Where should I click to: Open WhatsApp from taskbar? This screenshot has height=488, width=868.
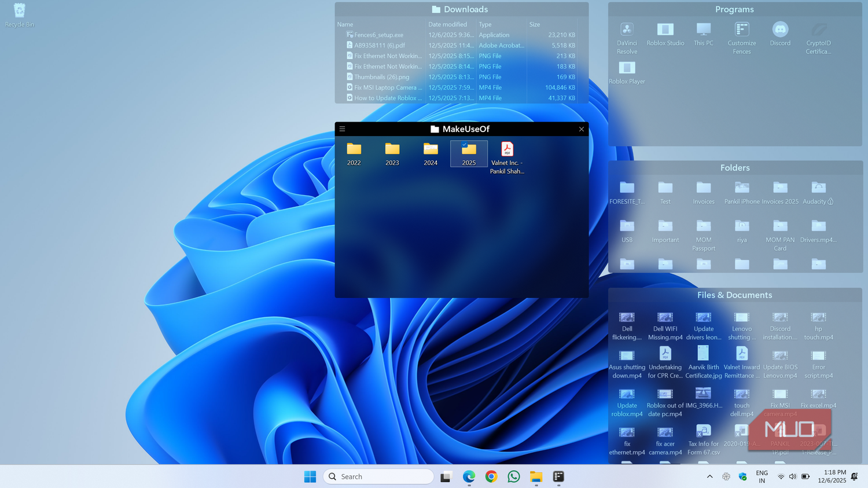point(514,476)
